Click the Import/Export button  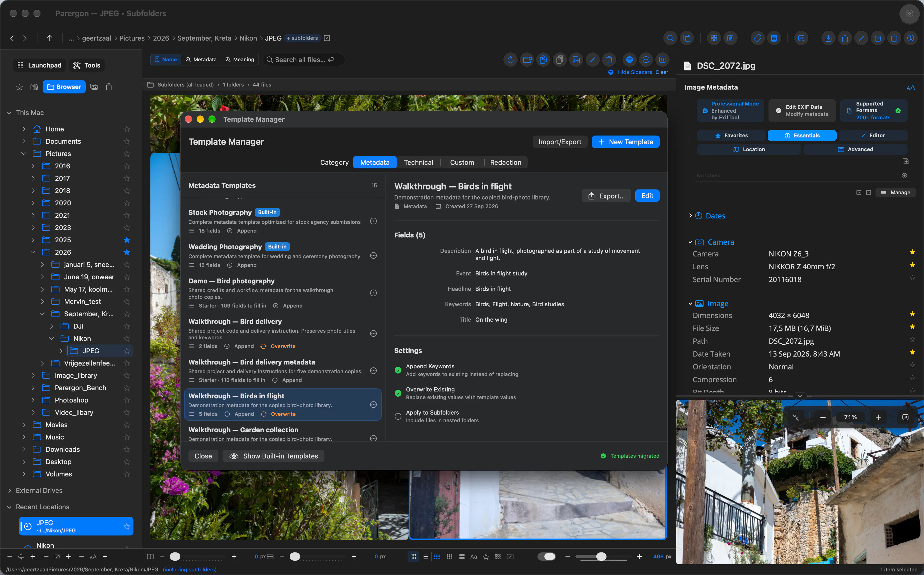(x=560, y=142)
